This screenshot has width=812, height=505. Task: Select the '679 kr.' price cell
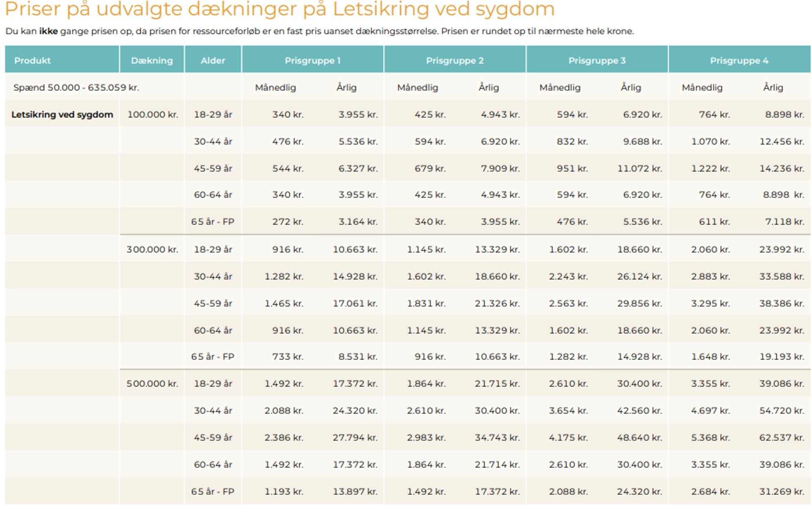(430, 168)
